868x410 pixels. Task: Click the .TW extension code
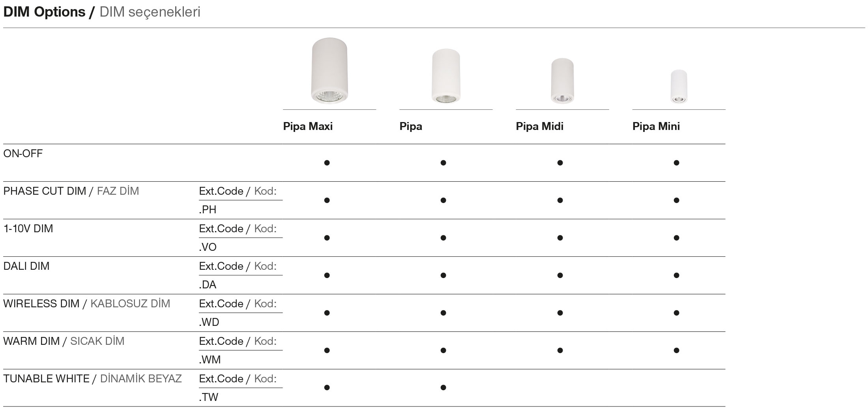point(209,397)
